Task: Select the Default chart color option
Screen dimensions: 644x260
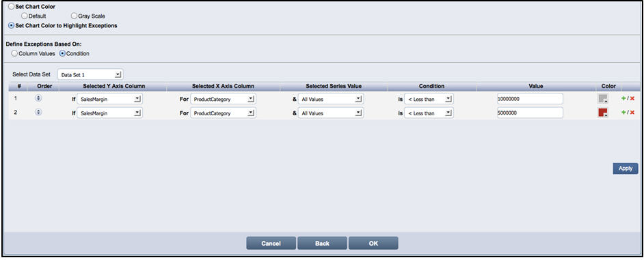Action: (24, 16)
